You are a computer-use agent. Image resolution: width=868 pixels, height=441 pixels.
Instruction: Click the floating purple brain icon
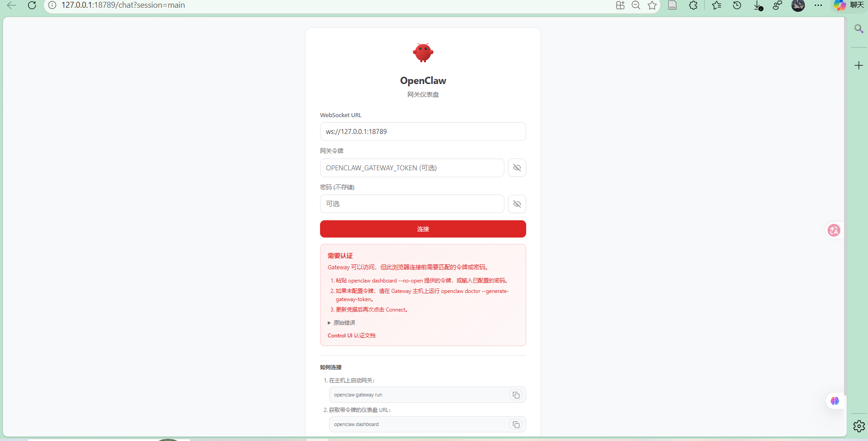point(835,401)
